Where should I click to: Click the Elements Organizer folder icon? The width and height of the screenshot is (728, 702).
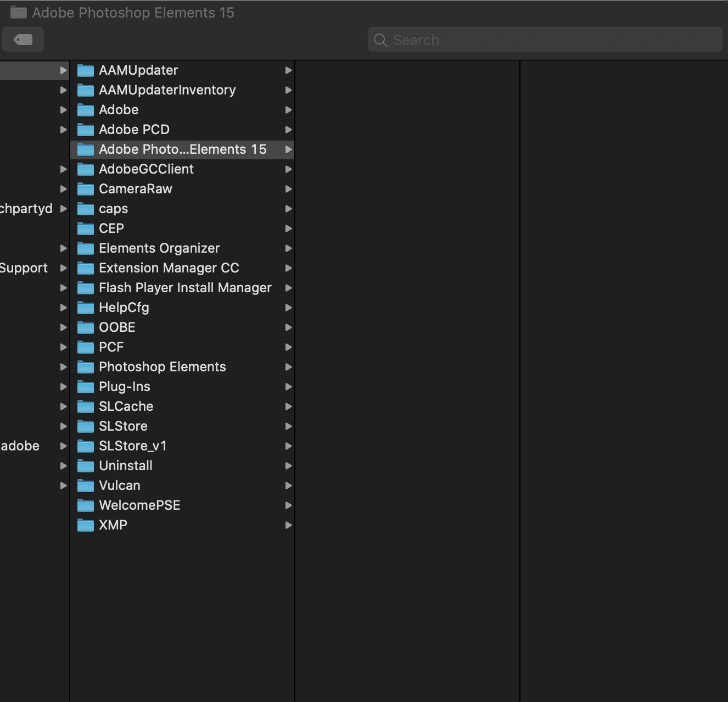pyautogui.click(x=86, y=248)
